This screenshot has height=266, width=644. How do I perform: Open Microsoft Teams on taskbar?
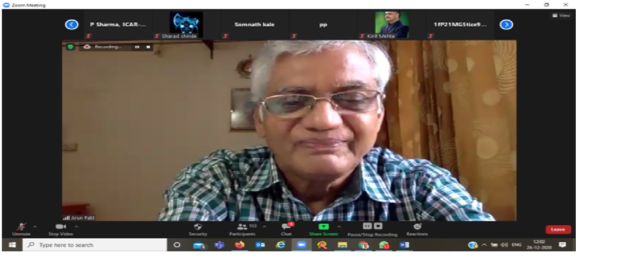pos(219,245)
